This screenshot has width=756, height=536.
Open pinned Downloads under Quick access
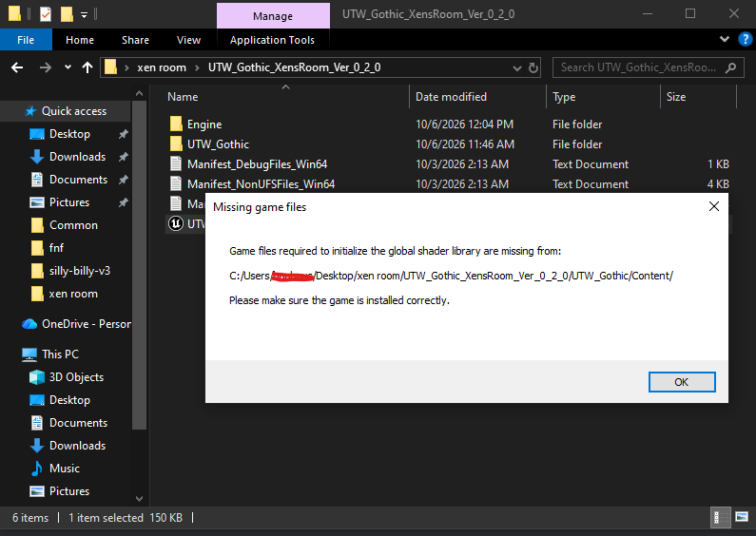click(x=77, y=157)
